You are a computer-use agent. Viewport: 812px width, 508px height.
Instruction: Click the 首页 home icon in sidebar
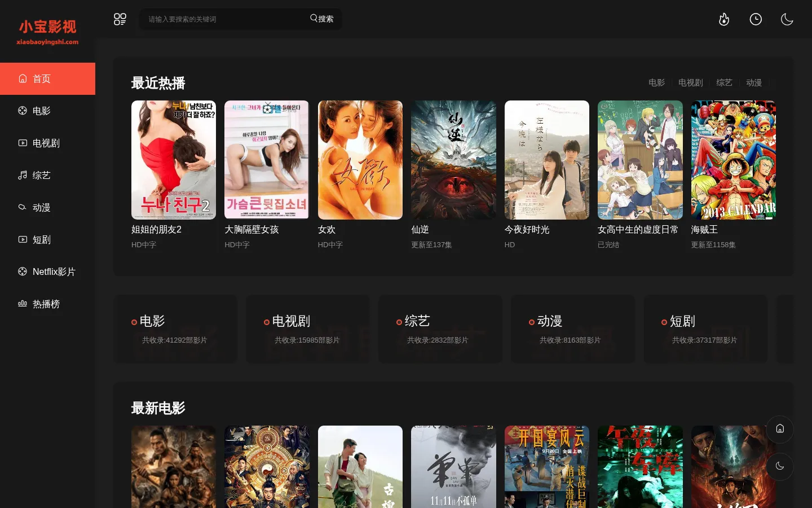pyautogui.click(x=23, y=78)
